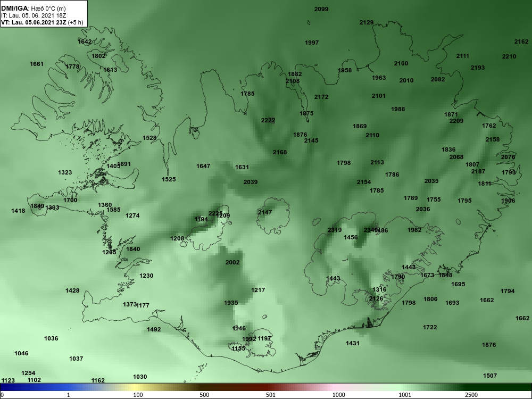Click the map value 2319
This screenshot has height=399, width=532.
(335, 230)
